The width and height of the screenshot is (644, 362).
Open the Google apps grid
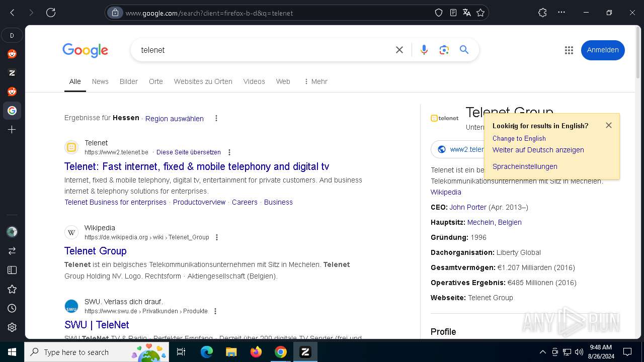tap(569, 50)
